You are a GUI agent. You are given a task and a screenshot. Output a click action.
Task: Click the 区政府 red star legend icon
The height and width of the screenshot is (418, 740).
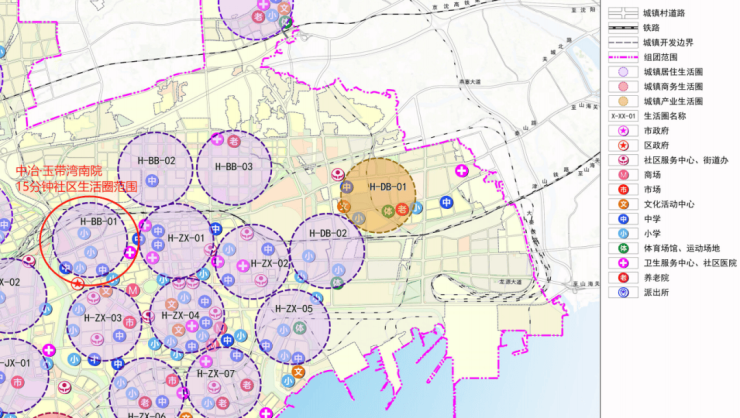click(x=623, y=145)
